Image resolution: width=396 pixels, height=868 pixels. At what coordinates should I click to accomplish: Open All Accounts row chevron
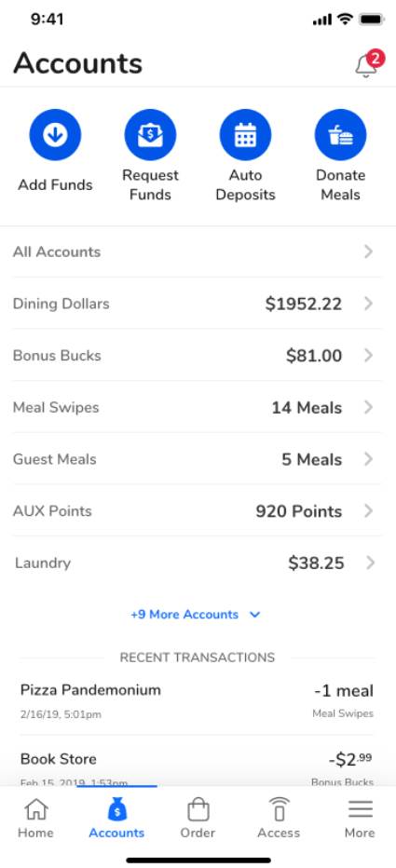[x=368, y=251]
